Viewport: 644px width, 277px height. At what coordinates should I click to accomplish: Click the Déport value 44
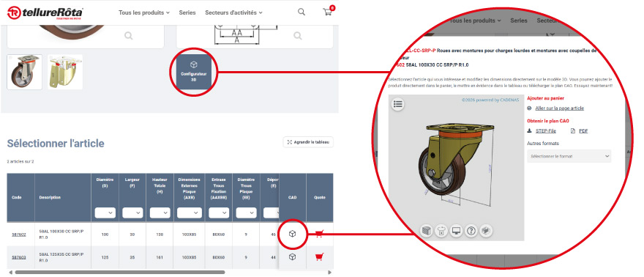(274, 257)
